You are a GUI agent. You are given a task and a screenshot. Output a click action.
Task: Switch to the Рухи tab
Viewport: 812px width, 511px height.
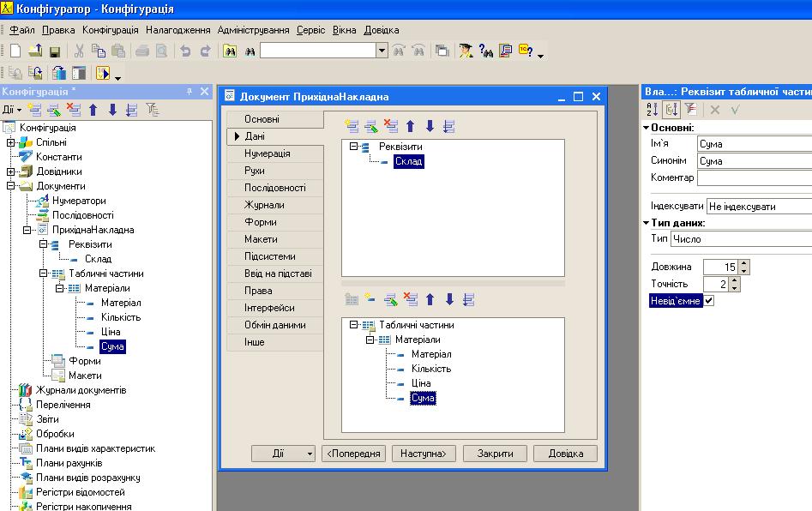[275, 171]
